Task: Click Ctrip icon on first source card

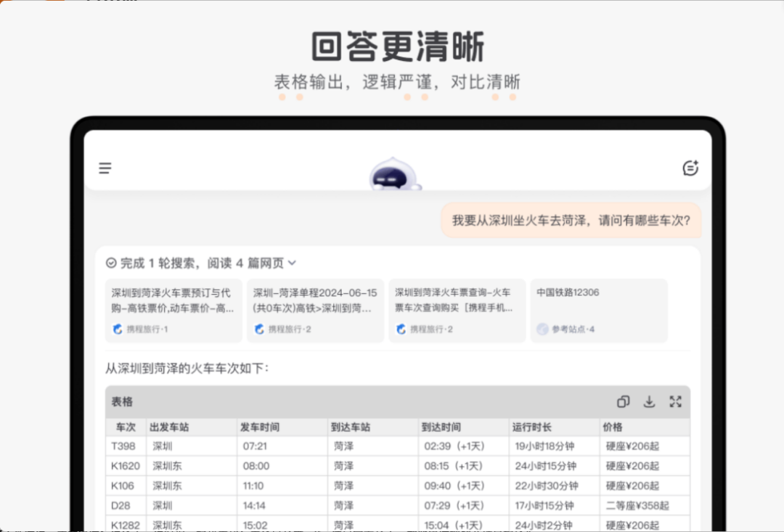Action: click(118, 329)
